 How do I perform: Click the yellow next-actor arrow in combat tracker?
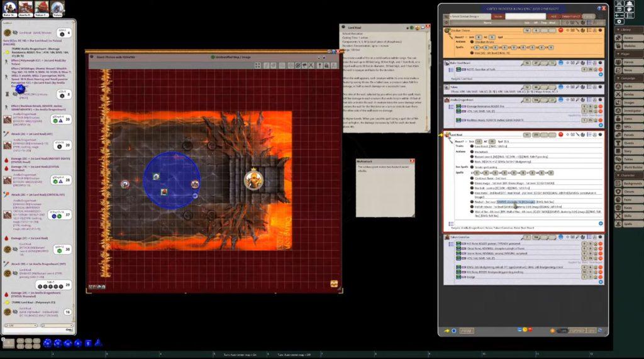pyautogui.click(x=447, y=331)
